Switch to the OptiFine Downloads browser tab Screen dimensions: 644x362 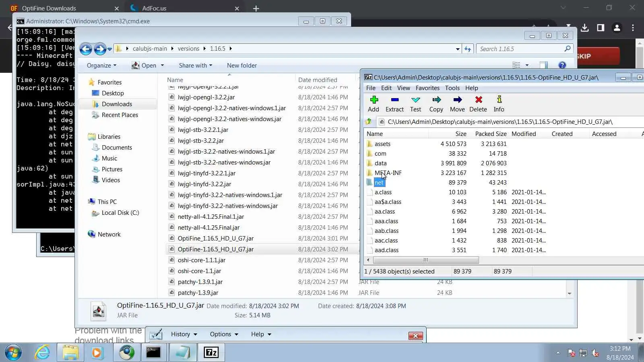point(64,8)
